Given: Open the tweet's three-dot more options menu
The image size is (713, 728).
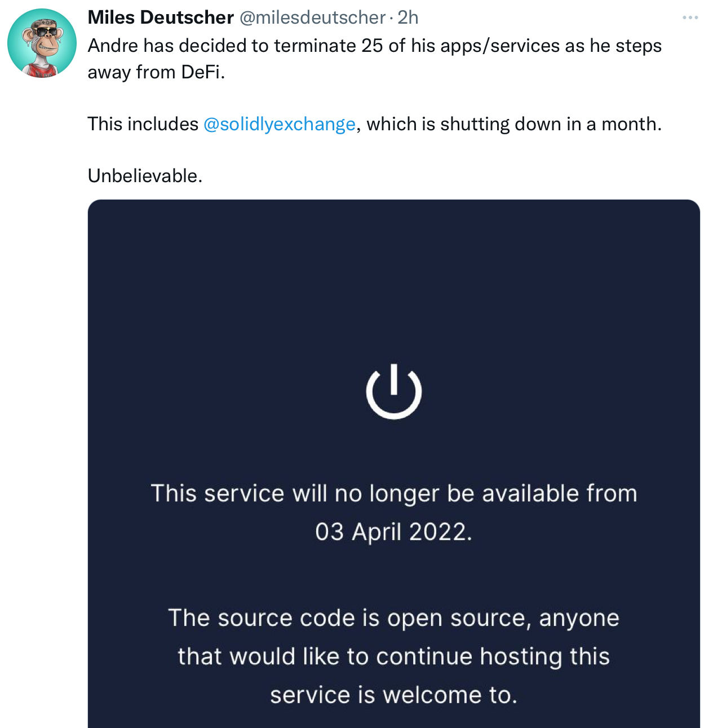Looking at the screenshot, I should coord(690,18).
